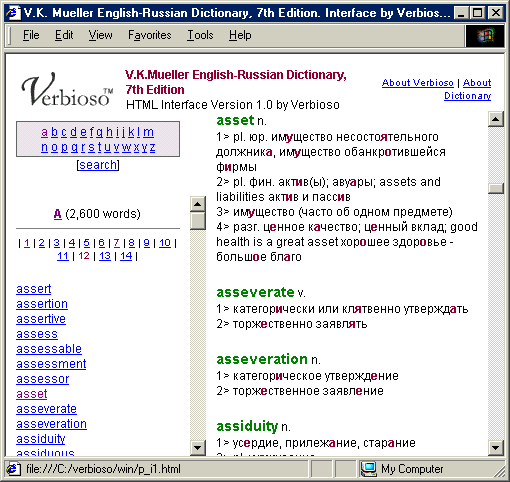Open the word 'assert'

pos(34,289)
